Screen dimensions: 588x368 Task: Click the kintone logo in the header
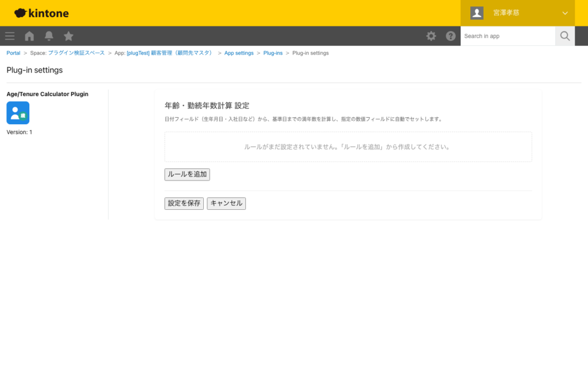(41, 13)
